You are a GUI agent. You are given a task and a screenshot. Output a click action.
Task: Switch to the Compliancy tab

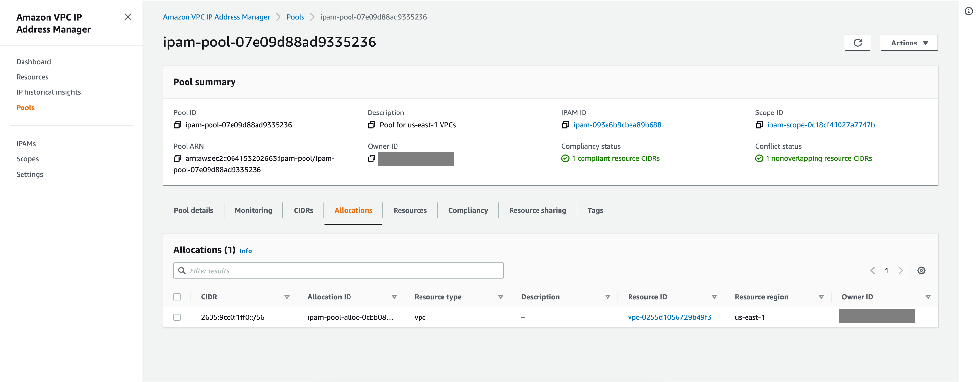468,211
